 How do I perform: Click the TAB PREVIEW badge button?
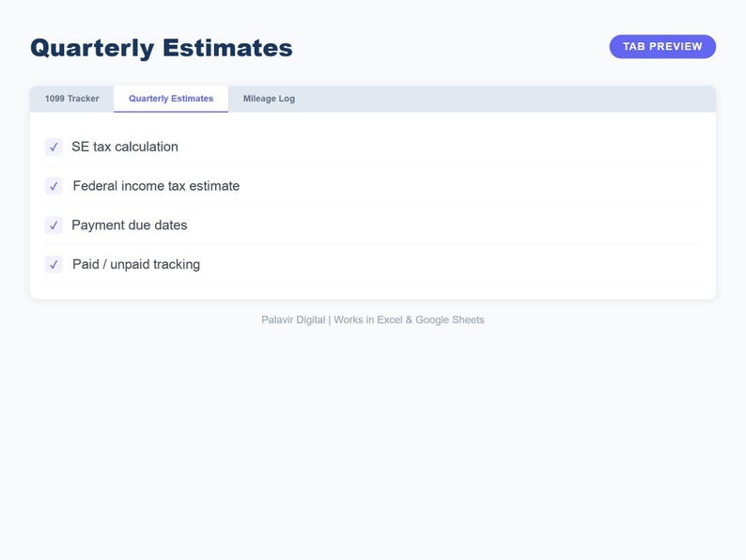coord(662,47)
